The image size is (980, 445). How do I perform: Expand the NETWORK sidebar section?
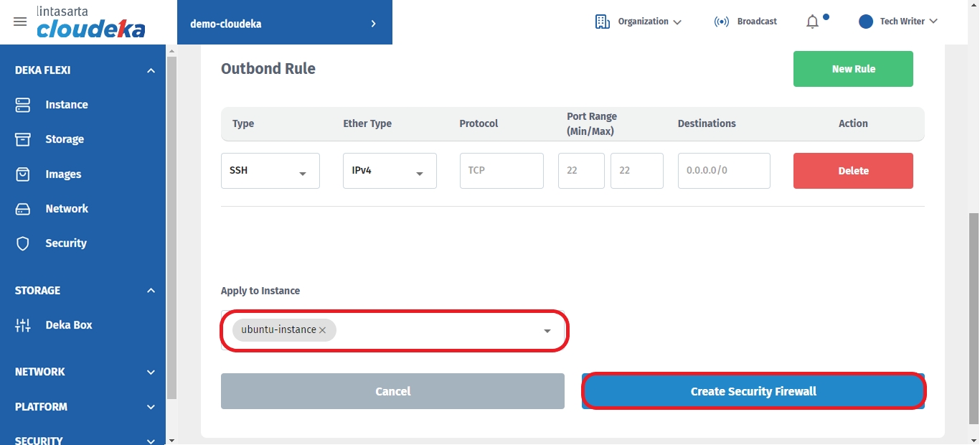(x=151, y=372)
